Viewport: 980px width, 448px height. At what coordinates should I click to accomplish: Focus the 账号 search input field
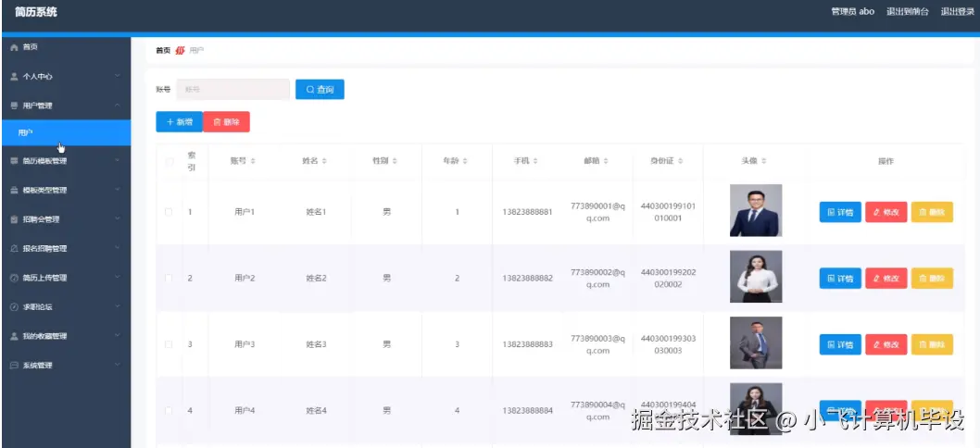[x=233, y=90]
